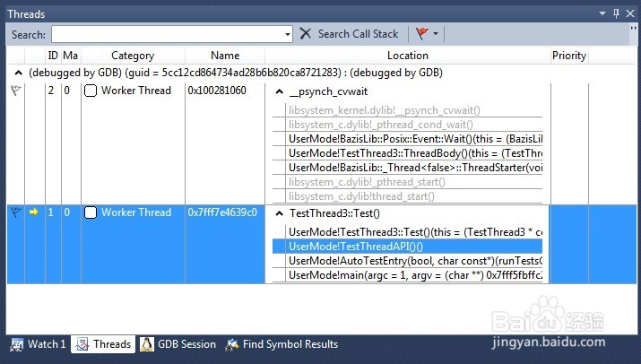The width and height of the screenshot is (641, 364).
Task: Collapse the __psynch_cvwait call stack
Action: (279, 91)
